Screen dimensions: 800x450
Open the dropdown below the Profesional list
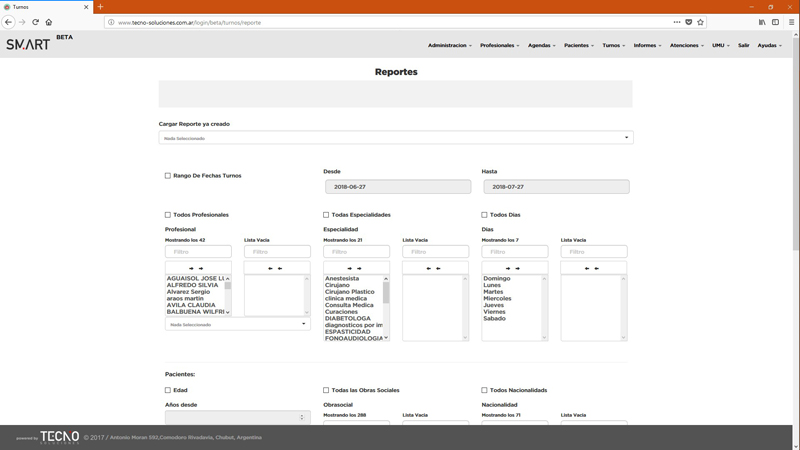(237, 324)
